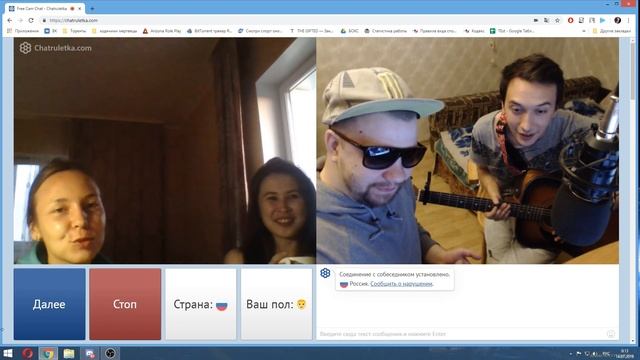This screenshot has width=640, height=360.
Task: Click the blue play arrow extension icon
Action: pyautogui.click(x=603, y=20)
